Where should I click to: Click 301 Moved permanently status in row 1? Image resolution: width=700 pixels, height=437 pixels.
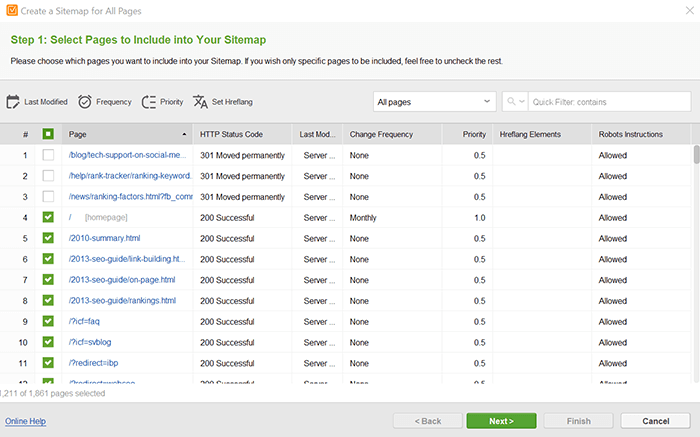(242, 155)
